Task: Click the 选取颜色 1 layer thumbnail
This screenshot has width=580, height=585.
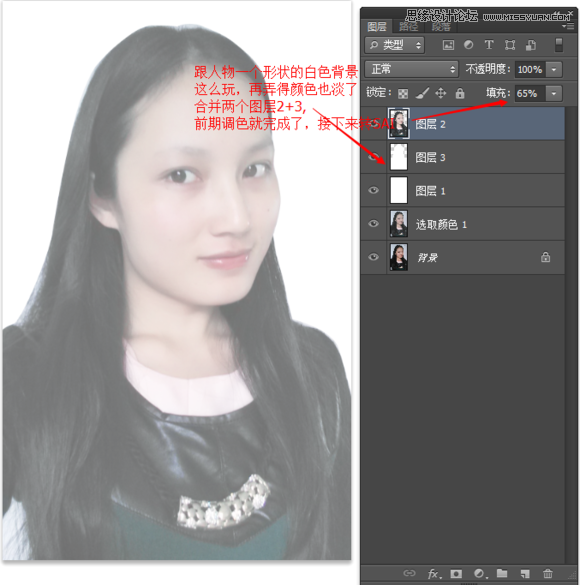Action: (x=399, y=223)
